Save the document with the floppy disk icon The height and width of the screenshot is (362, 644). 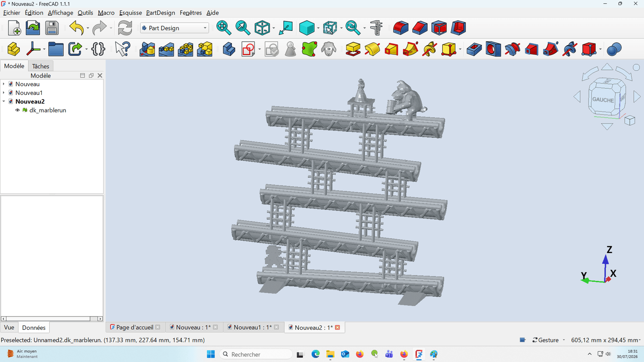pos(52,28)
